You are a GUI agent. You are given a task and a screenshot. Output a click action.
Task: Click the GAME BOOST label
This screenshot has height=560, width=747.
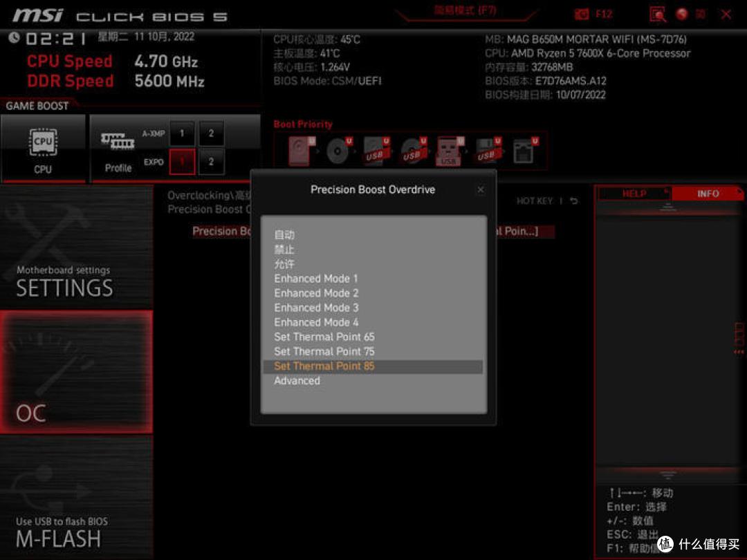pyautogui.click(x=37, y=106)
